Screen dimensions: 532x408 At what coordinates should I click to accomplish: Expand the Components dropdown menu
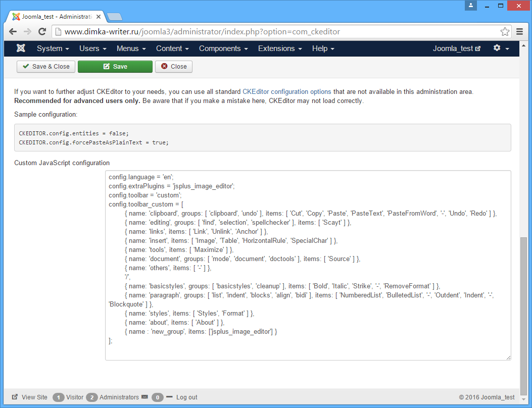tap(223, 48)
